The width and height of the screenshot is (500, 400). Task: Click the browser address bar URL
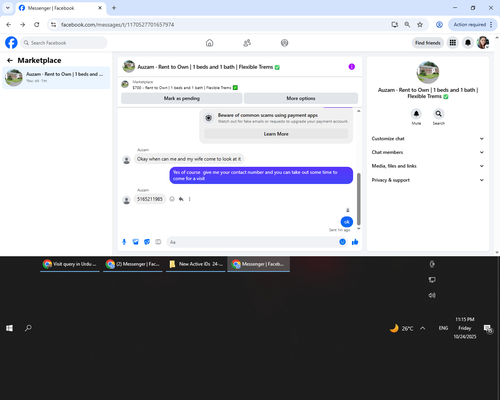point(117,25)
